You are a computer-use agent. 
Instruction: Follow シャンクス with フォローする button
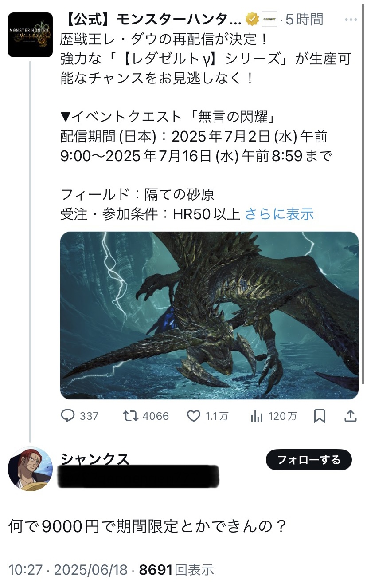[309, 460]
